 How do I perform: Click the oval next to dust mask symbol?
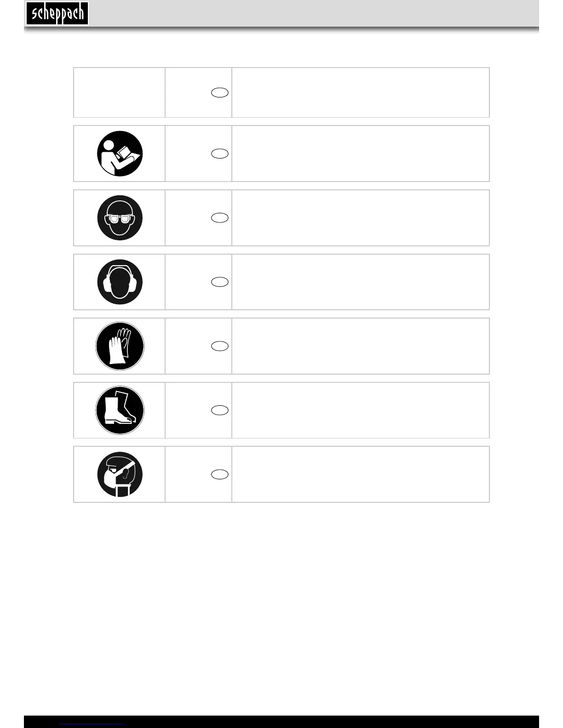click(220, 474)
